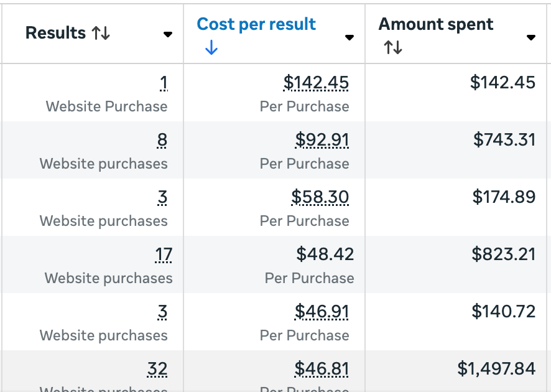Viewport: 551px width, 392px height.
Task: Open the Amount spent column dropdown
Action: [531, 37]
